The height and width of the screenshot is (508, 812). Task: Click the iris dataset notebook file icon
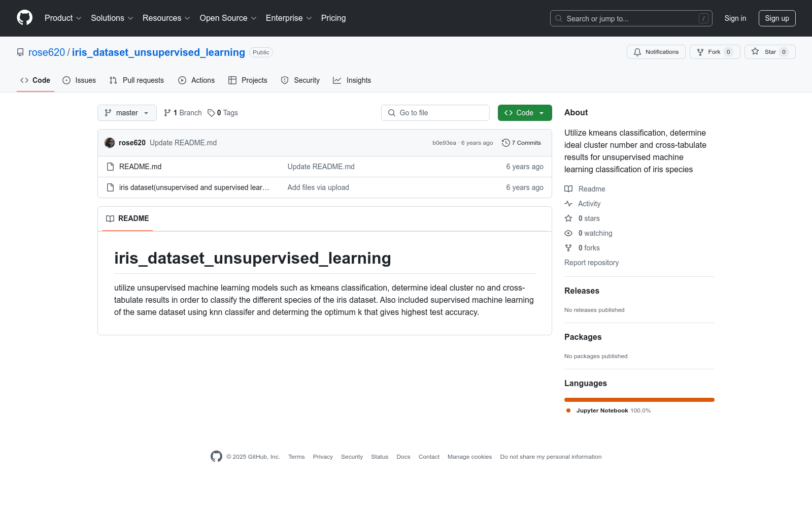pos(110,187)
